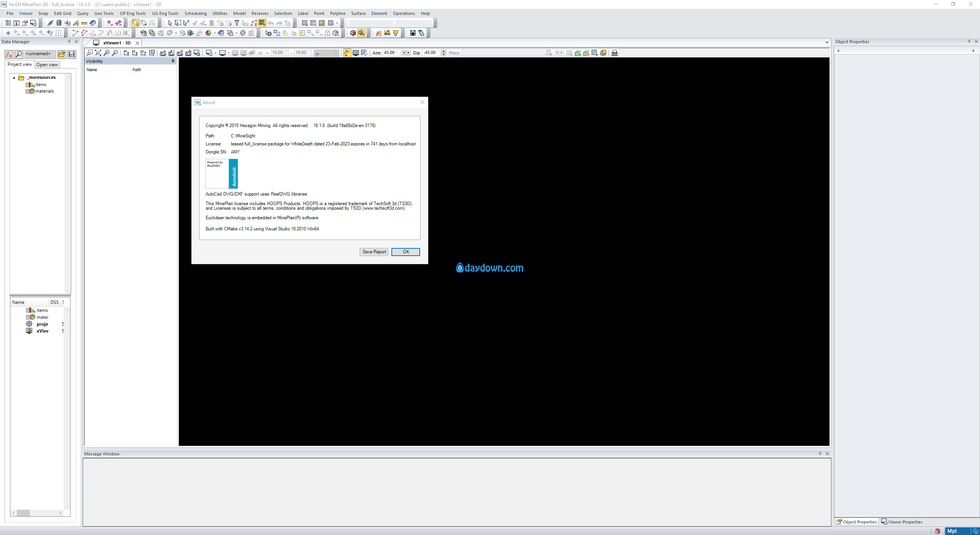This screenshot has width=980, height=535.
Task: Pin the Data Manager panel
Action: click(x=69, y=42)
